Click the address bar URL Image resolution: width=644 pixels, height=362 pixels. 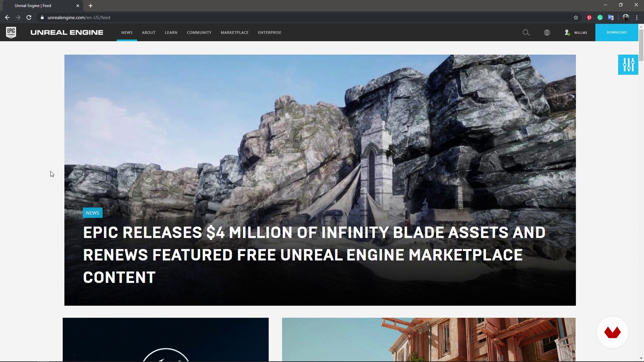(x=79, y=17)
